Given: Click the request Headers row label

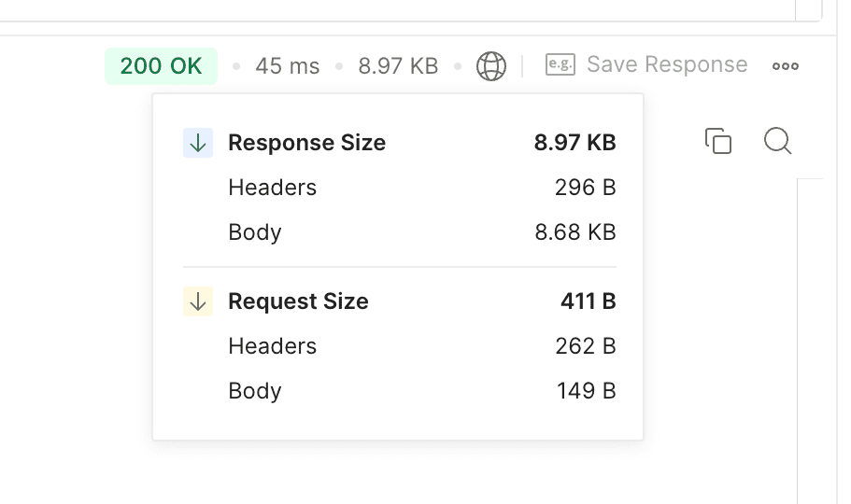Looking at the screenshot, I should (x=273, y=346).
